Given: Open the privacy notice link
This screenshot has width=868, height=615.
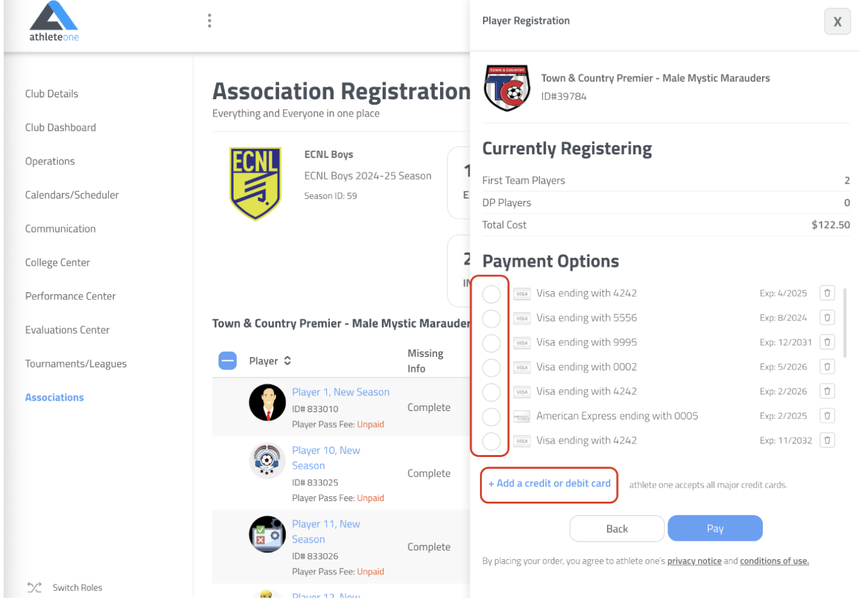Looking at the screenshot, I should [x=694, y=561].
